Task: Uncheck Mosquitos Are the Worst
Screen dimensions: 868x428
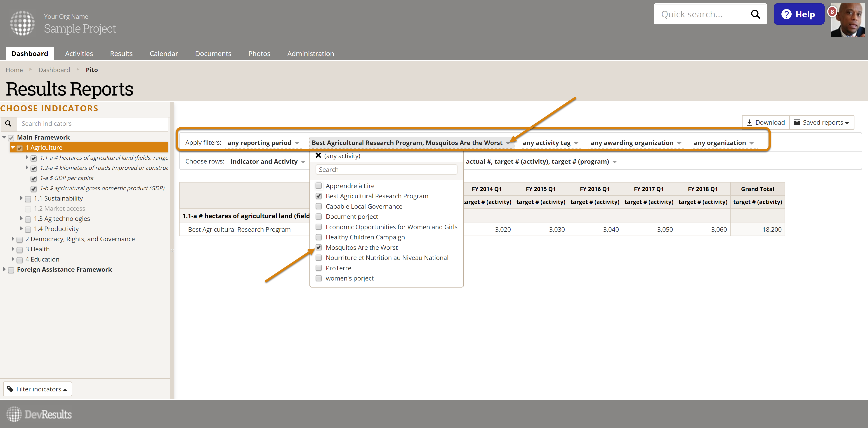Action: point(318,248)
